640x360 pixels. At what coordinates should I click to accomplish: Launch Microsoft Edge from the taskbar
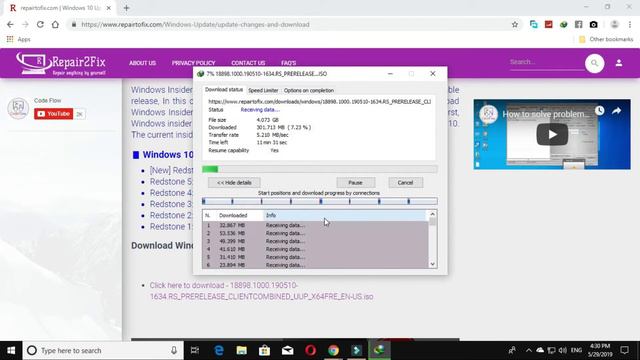pyautogui.click(x=219, y=350)
